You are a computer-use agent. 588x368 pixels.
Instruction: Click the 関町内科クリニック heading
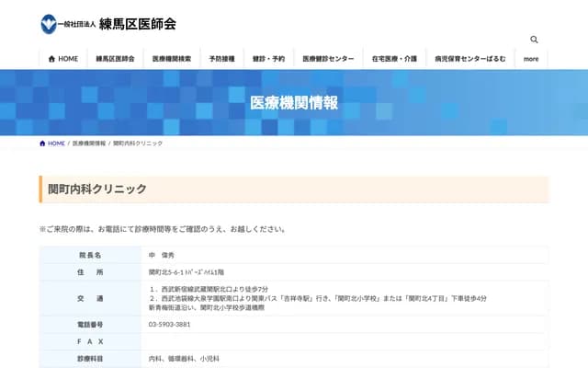coord(97,189)
